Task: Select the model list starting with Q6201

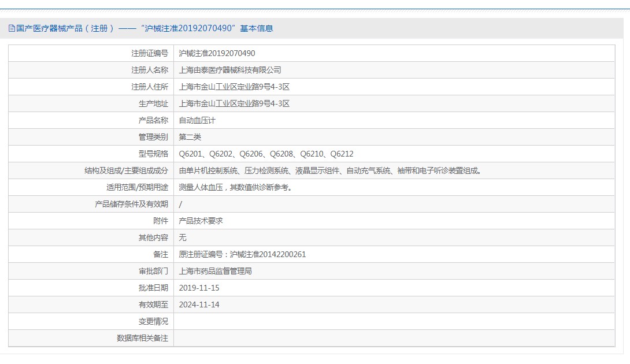Action: [x=266, y=154]
